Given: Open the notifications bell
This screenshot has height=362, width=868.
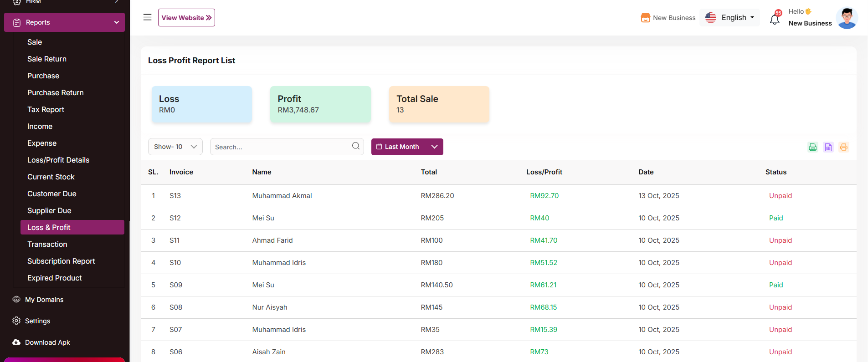Looking at the screenshot, I should click(775, 19).
